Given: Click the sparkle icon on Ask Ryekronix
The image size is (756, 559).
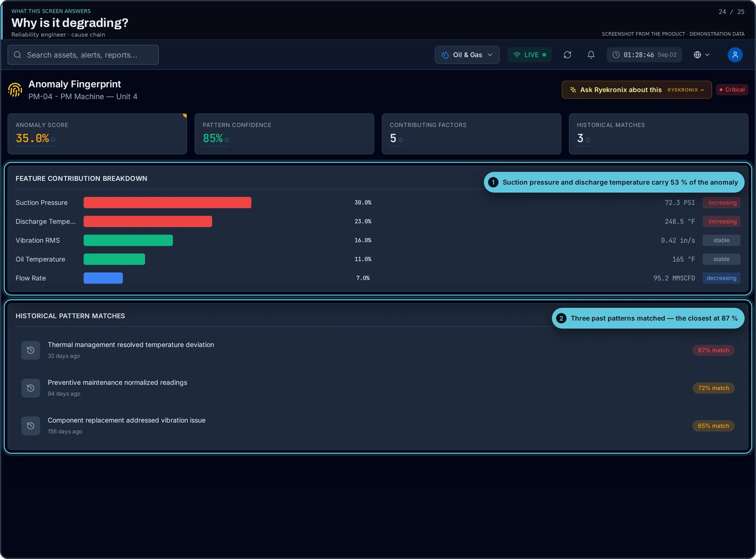Looking at the screenshot, I should (573, 90).
